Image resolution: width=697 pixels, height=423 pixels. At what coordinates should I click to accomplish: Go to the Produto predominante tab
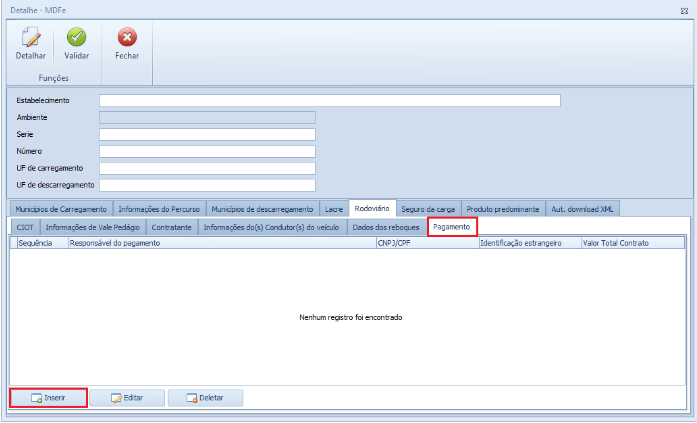coord(503,209)
